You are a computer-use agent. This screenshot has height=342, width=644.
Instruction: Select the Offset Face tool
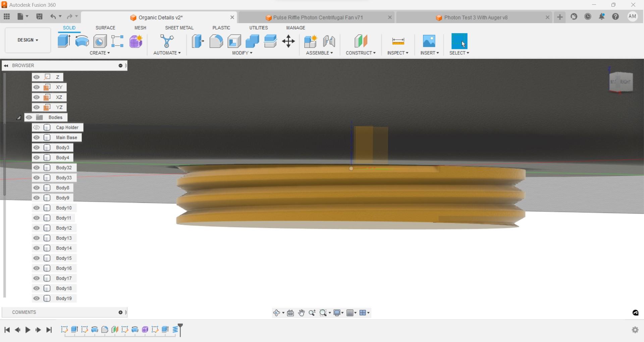pos(270,41)
